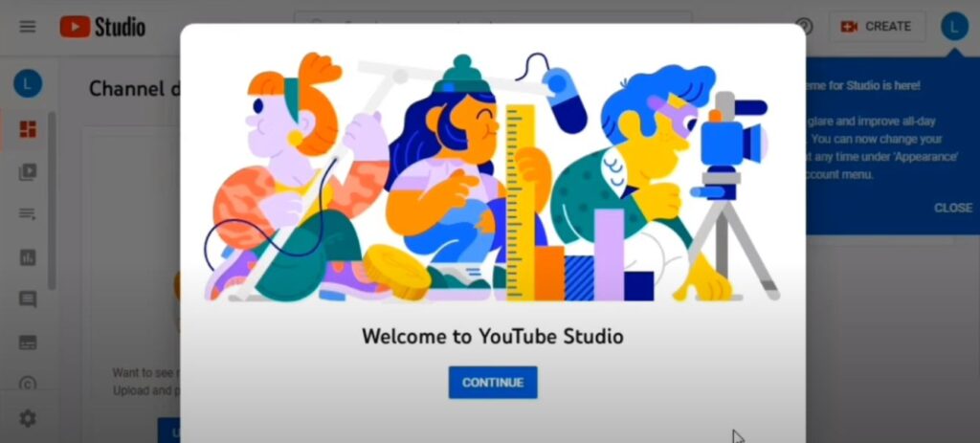The width and height of the screenshot is (980, 443).
Task: Click the welcome illustration in the dialog
Action: click(x=493, y=177)
